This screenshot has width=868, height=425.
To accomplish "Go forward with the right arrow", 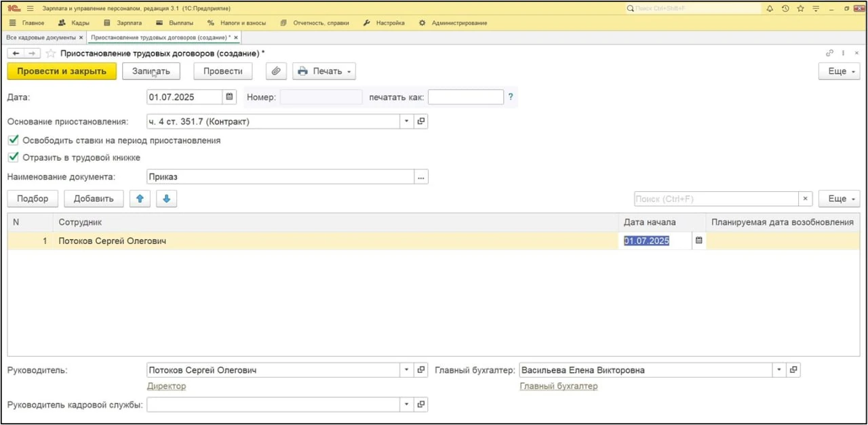I will 32,53.
